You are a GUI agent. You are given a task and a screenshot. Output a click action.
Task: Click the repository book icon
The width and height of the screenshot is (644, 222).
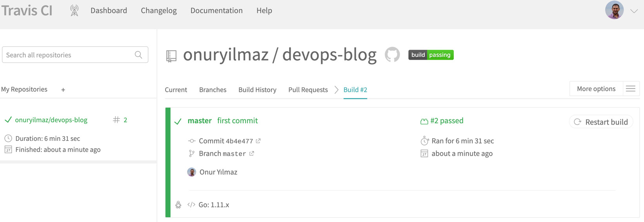(x=171, y=56)
